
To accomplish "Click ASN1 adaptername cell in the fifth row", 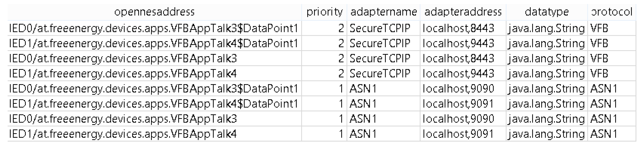I will pyautogui.click(x=363, y=89).
